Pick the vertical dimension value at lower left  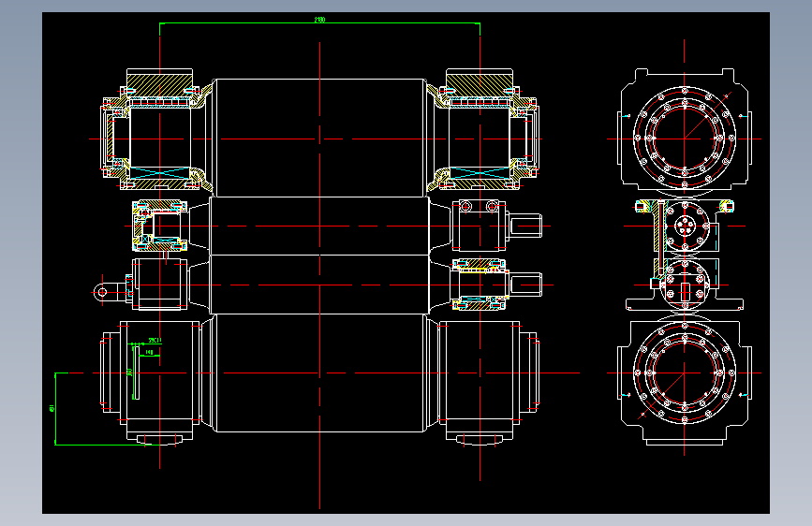coord(52,408)
